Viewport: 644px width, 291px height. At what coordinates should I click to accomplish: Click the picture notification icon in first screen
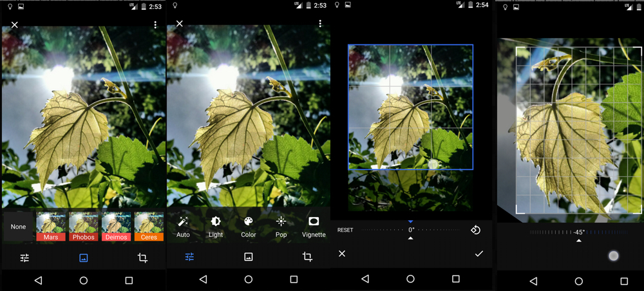21,6
